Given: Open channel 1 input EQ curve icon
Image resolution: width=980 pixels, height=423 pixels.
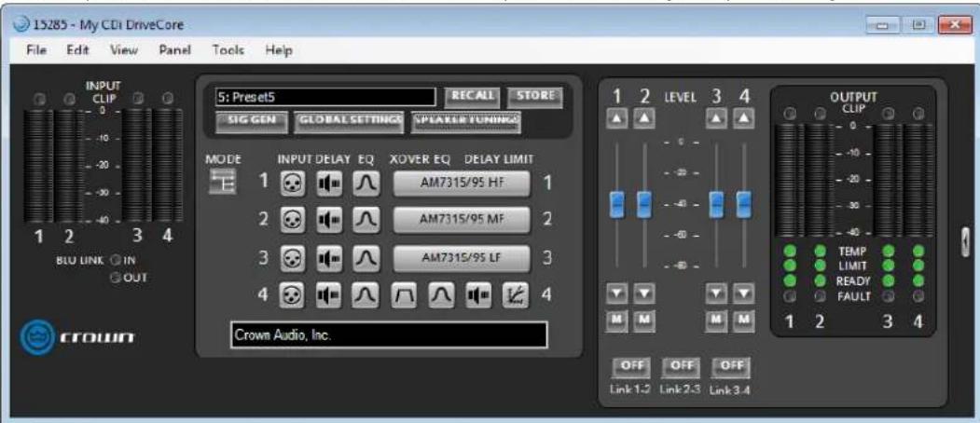Looking at the screenshot, I should click(366, 183).
